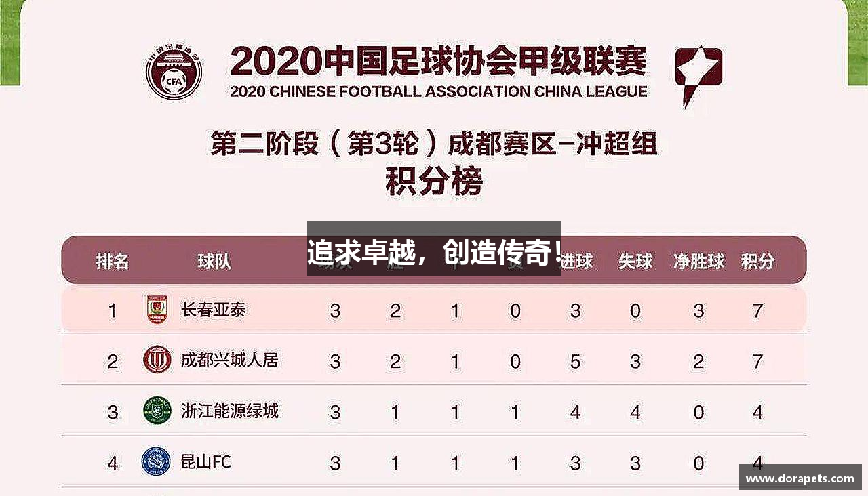Select the 长春亚泰 team name

pos(214,310)
